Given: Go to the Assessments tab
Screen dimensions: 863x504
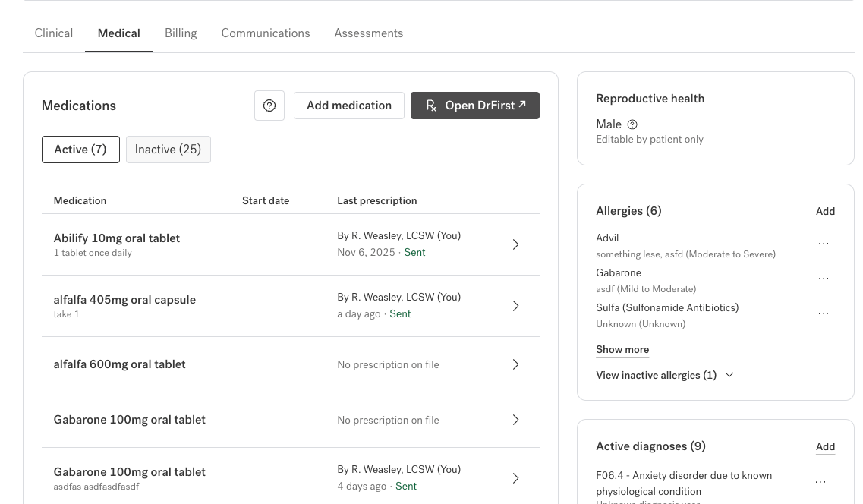Looking at the screenshot, I should [369, 33].
